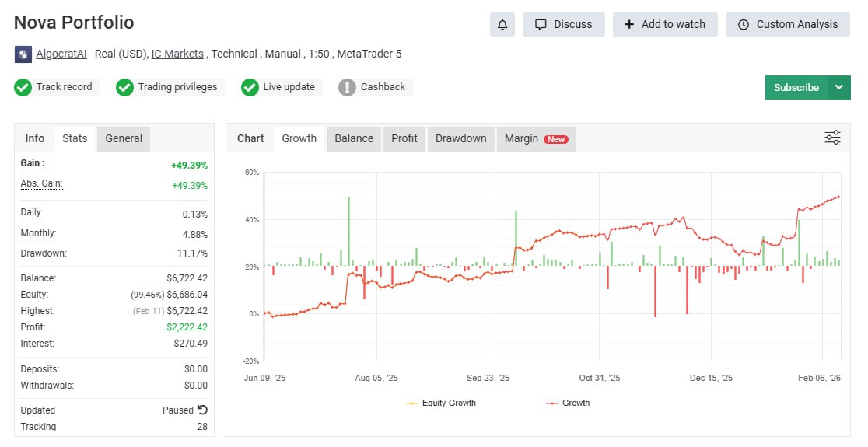Switch to the Stats tab
This screenshot has width=868, height=447.
point(75,138)
